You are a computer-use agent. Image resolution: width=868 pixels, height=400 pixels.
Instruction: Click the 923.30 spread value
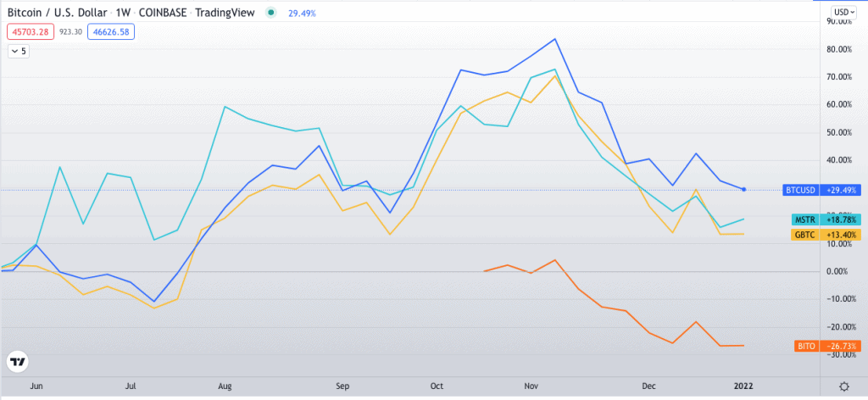71,32
